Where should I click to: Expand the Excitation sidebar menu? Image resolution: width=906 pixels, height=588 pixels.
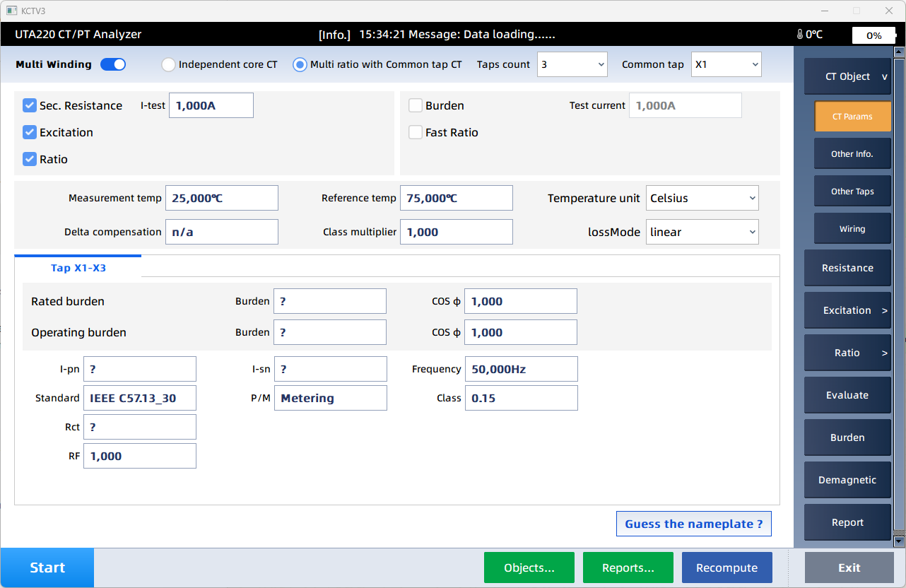click(x=847, y=310)
